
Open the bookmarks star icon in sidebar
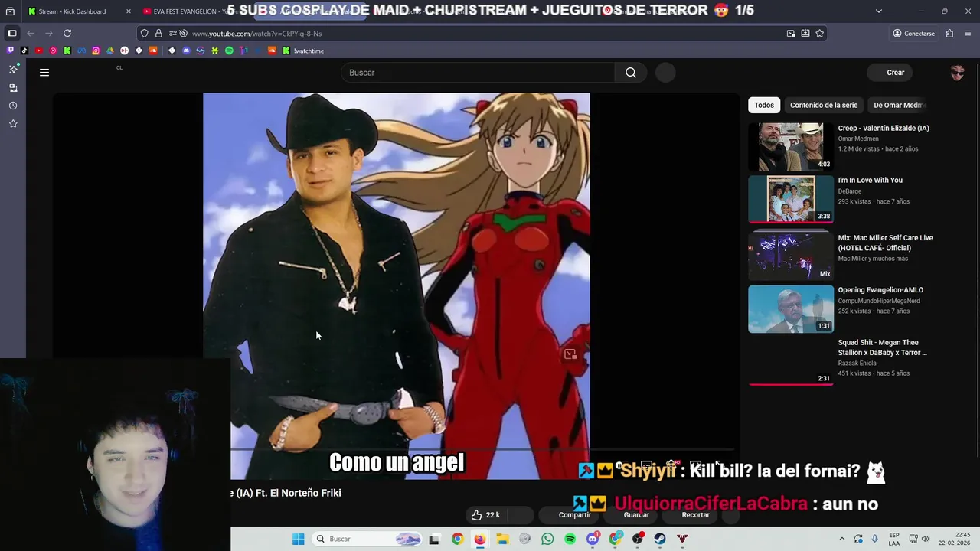pyautogui.click(x=13, y=124)
